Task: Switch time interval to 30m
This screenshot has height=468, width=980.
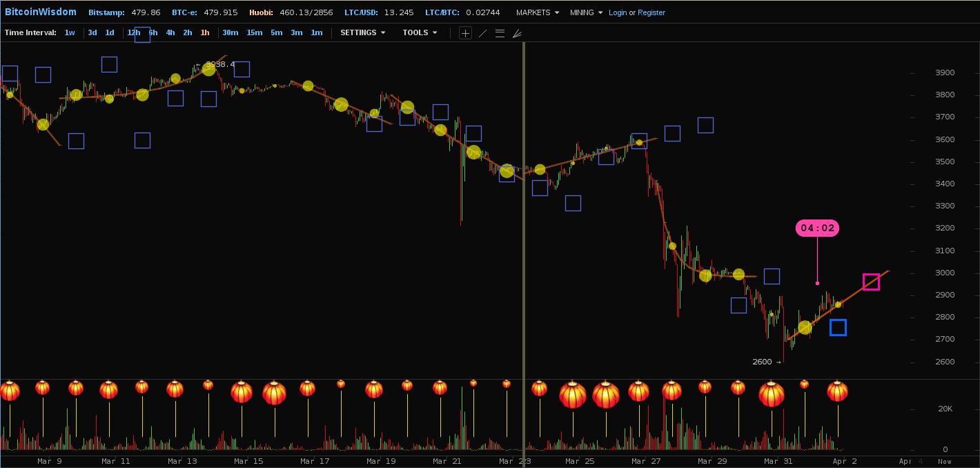Action: pyautogui.click(x=230, y=32)
